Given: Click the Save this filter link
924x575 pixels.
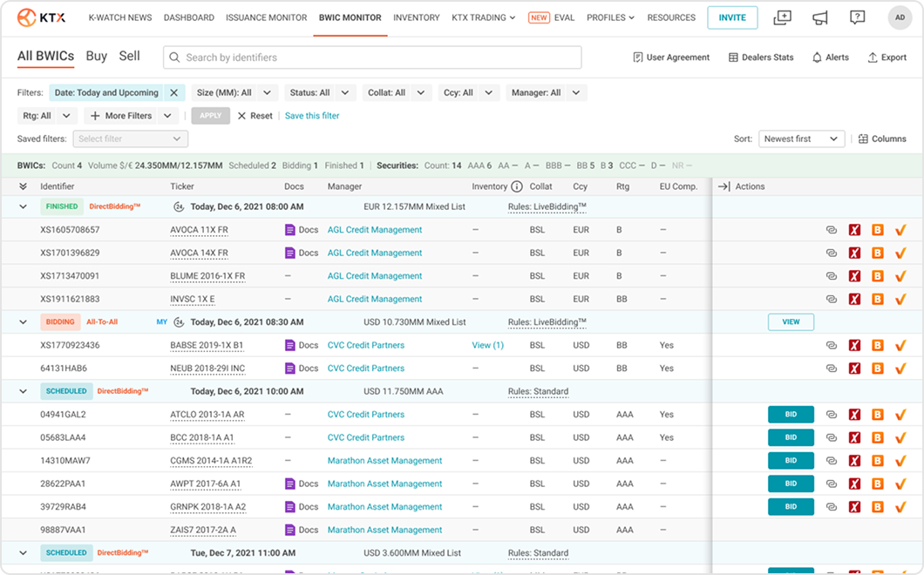Looking at the screenshot, I should 312,116.
